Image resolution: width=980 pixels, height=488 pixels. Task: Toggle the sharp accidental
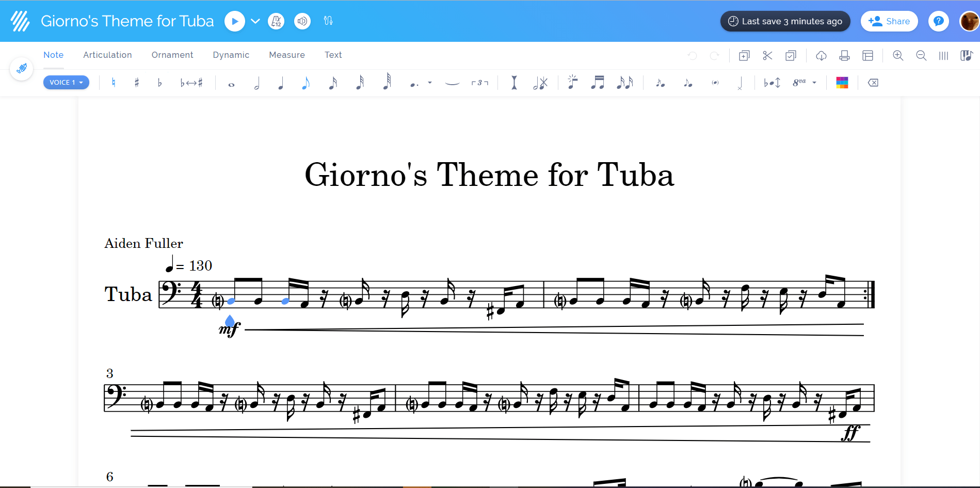tap(137, 83)
